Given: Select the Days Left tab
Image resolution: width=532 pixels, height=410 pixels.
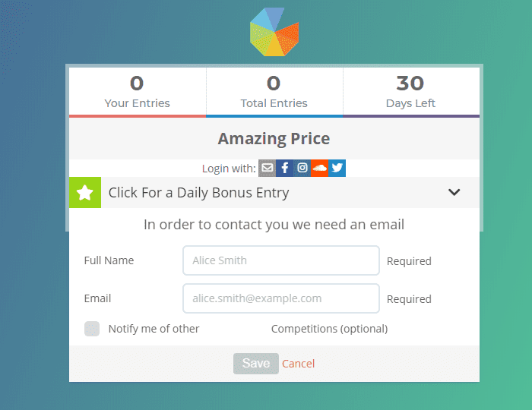Looking at the screenshot, I should 411,92.
